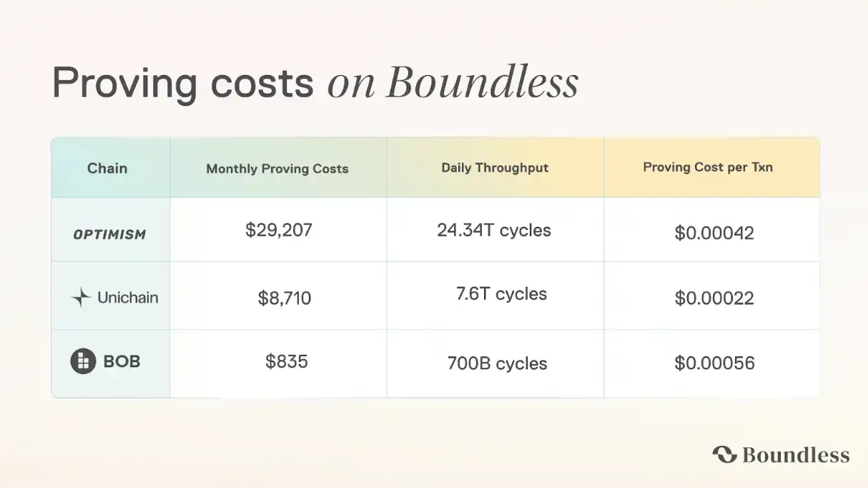Select the Monthly Proving Costs header
Viewport: 868px width, 488px height.
tap(277, 169)
